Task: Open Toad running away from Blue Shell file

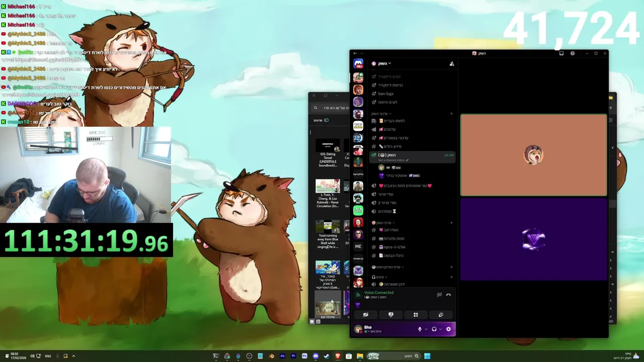Action: point(328,235)
